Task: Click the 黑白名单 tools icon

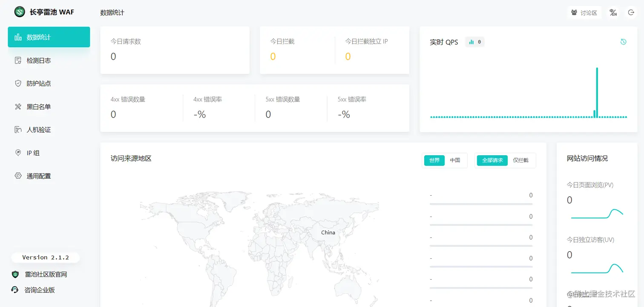Action: coord(18,107)
